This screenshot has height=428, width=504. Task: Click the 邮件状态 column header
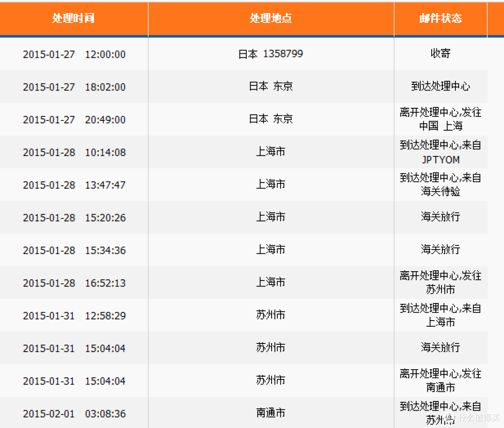coord(441,18)
